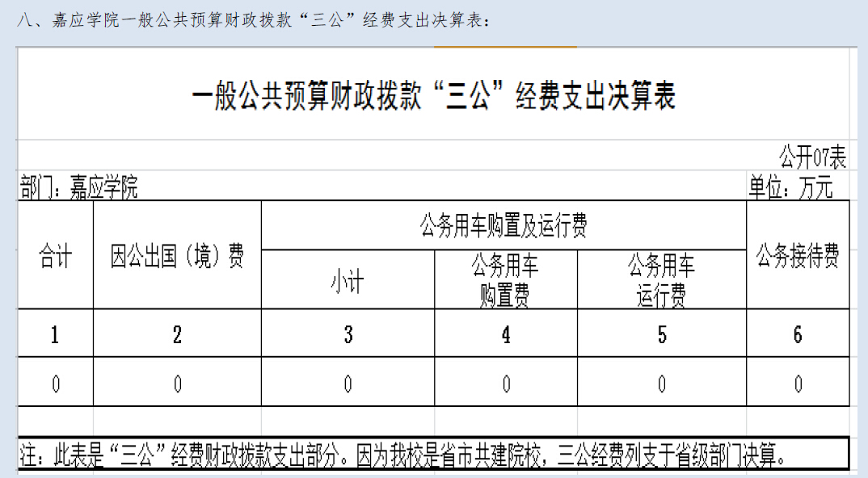Select the 0 value under 小计
868x478 pixels.
(x=348, y=382)
